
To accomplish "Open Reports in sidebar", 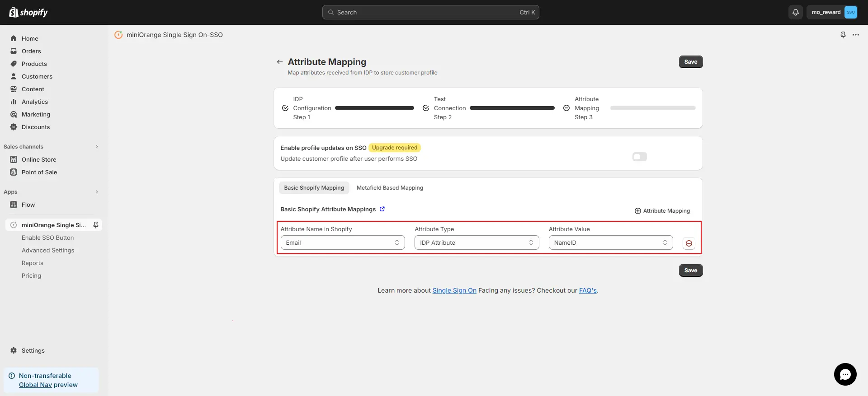I will pos(33,263).
